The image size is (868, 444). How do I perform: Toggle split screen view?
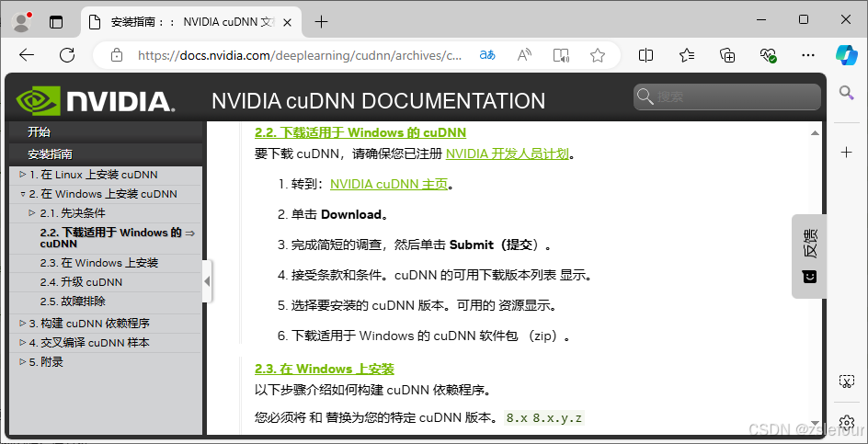(645, 55)
